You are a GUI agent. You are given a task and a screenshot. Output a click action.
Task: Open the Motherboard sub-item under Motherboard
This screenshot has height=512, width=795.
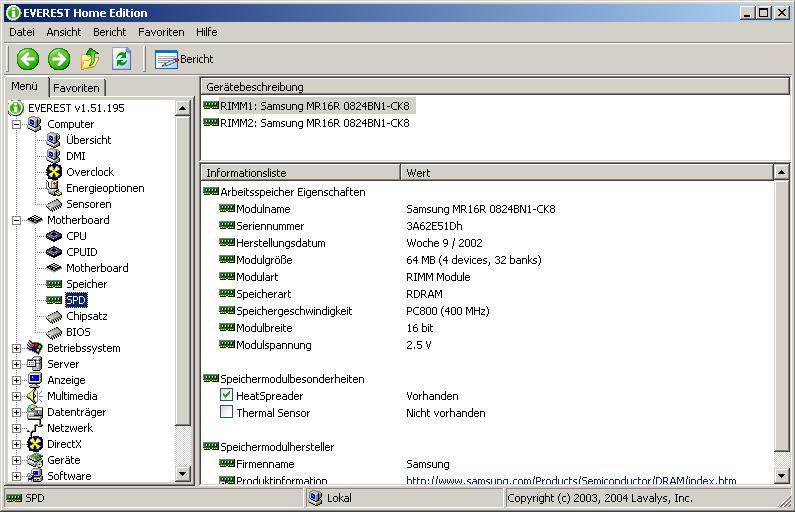pyautogui.click(x=97, y=268)
